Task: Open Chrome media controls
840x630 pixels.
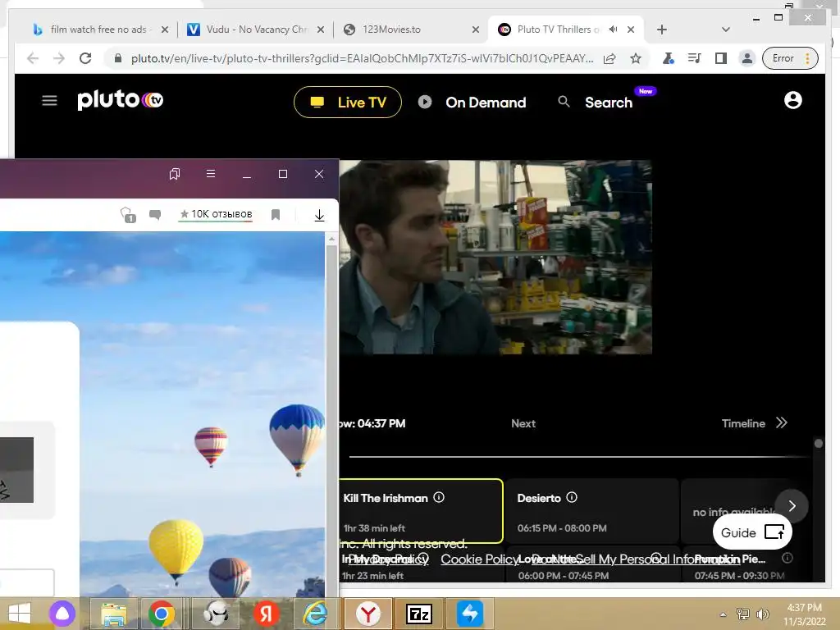Action: 694,58
